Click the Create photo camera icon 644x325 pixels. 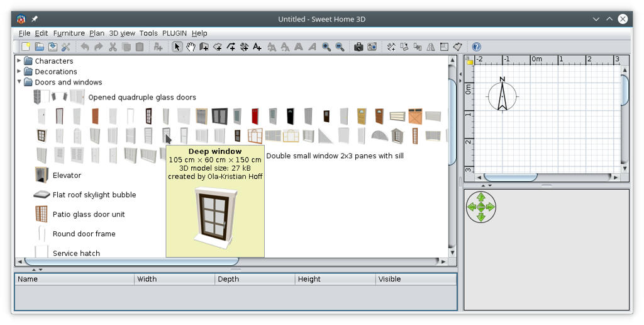coord(358,47)
